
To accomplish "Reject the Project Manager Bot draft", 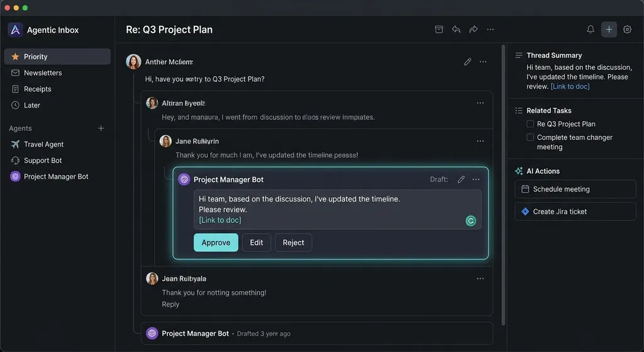I will 293,242.
